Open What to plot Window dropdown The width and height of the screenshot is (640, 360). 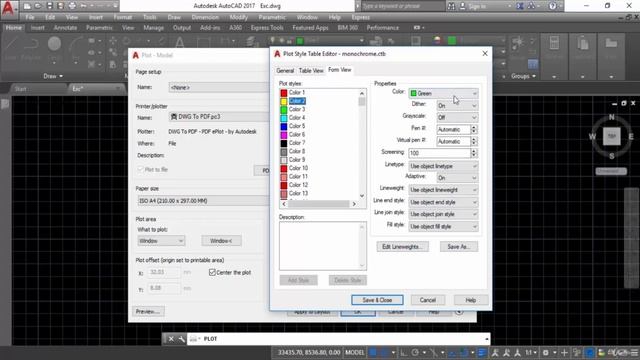(161, 241)
